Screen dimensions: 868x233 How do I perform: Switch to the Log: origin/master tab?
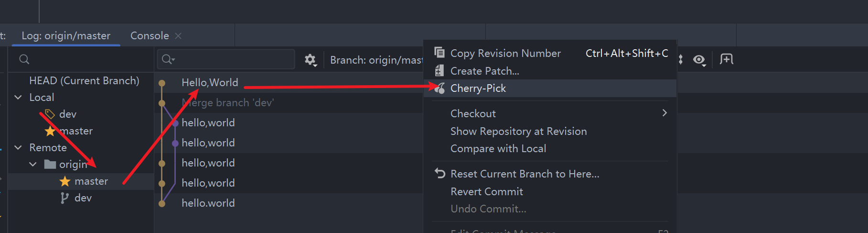(x=66, y=36)
